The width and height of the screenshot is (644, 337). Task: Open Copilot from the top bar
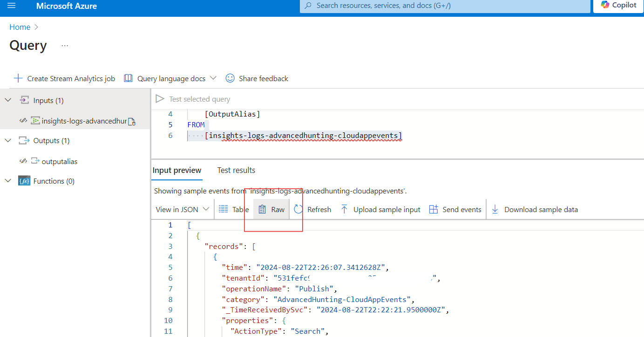coord(618,5)
